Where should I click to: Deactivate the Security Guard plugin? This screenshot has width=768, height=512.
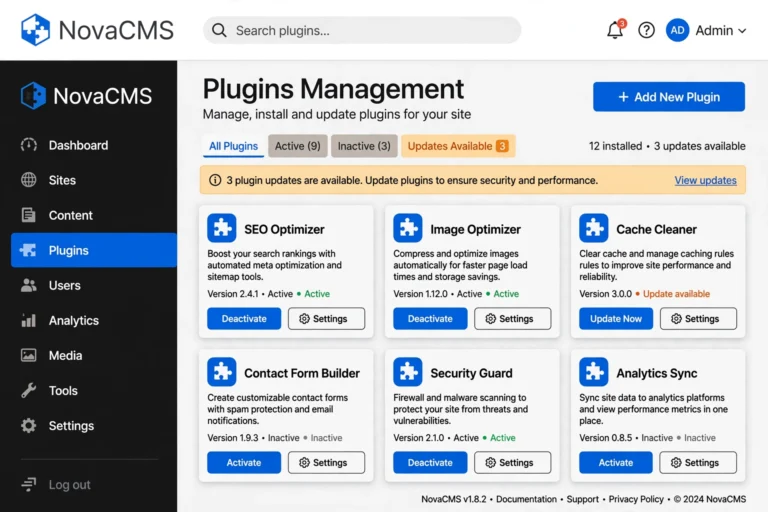(x=430, y=463)
